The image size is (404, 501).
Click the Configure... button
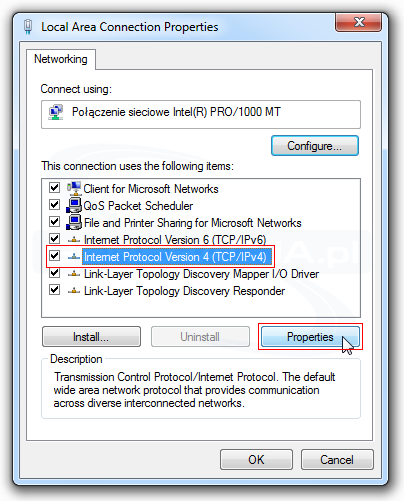tap(315, 146)
